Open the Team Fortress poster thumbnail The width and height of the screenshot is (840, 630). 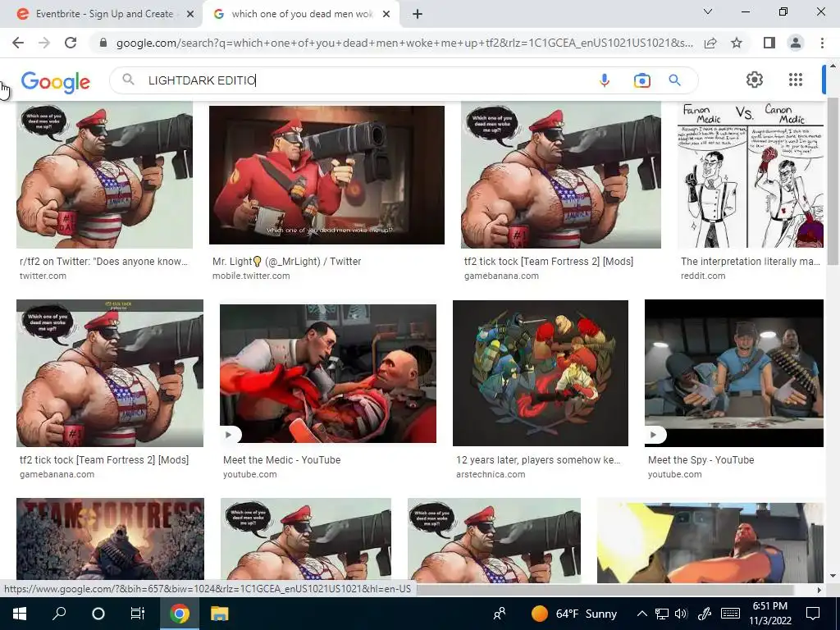[110, 540]
